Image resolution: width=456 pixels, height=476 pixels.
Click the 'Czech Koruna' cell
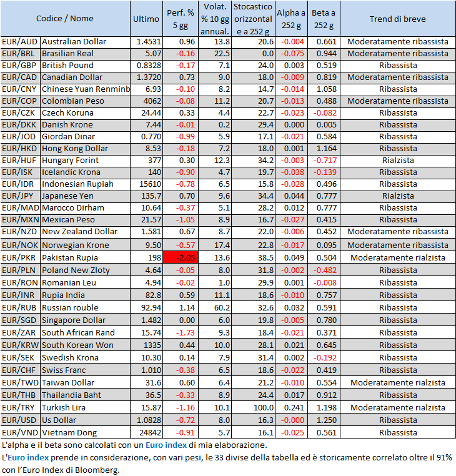coord(86,112)
